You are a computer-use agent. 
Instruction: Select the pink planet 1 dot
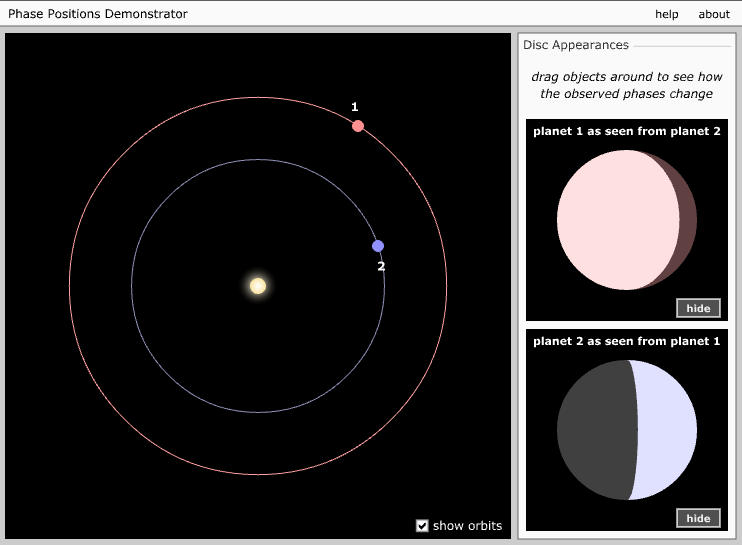[358, 126]
